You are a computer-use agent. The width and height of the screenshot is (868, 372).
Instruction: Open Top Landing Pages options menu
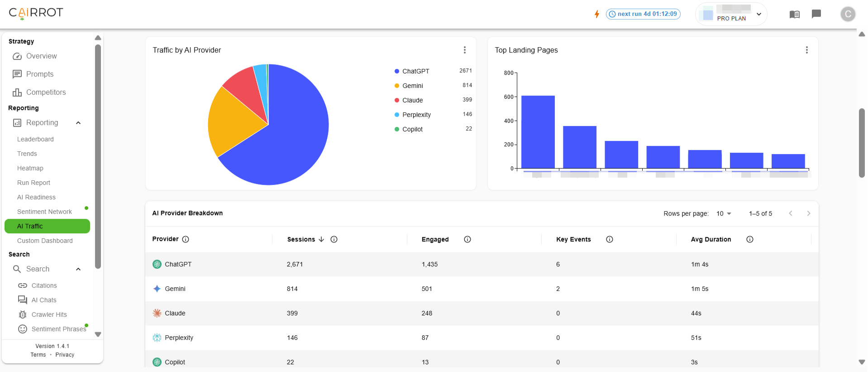pyautogui.click(x=807, y=50)
